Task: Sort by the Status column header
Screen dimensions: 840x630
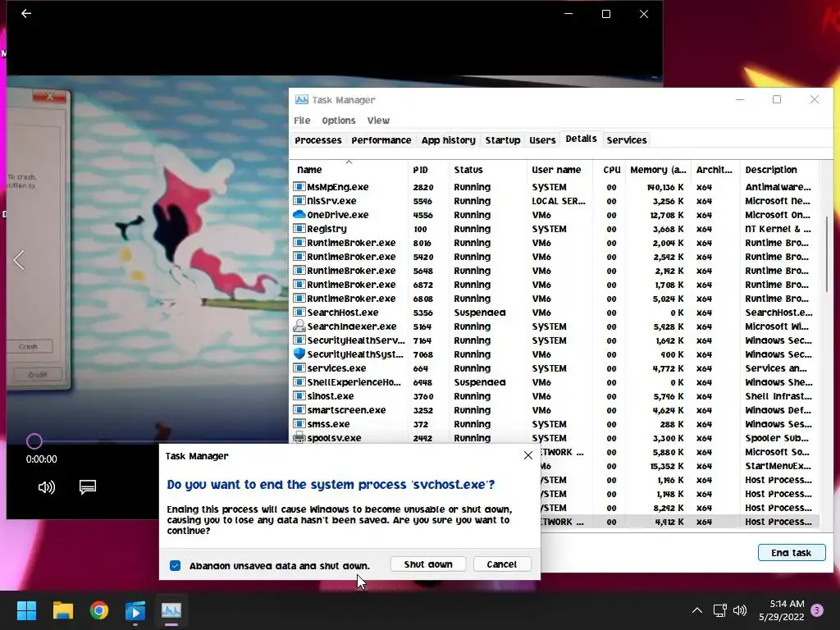Action: (488, 170)
